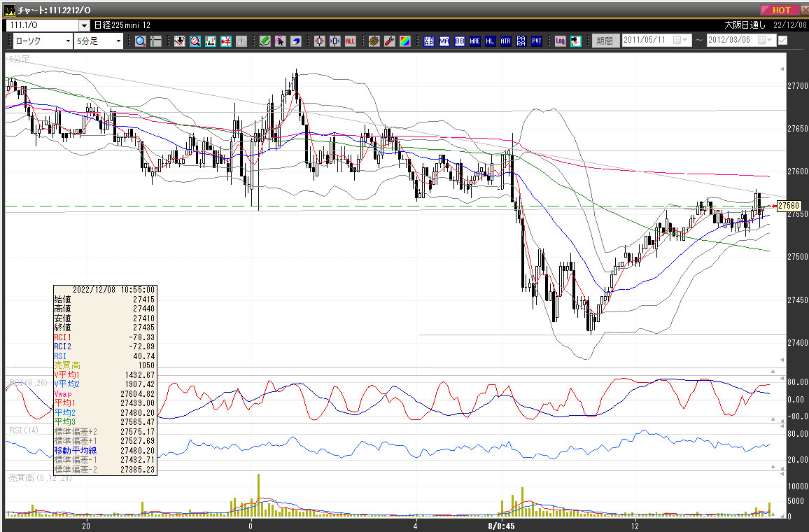This screenshot has width=809, height=532.
Task: Toggle the PVT pivot indicator
Action: [537, 41]
